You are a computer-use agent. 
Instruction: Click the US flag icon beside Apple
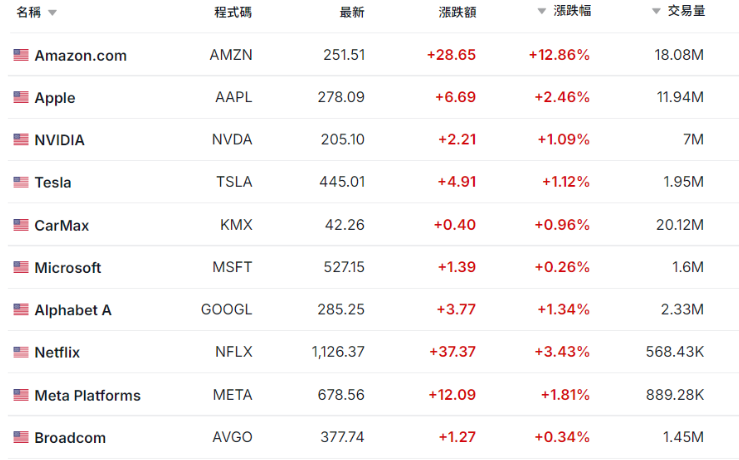pyautogui.click(x=21, y=98)
